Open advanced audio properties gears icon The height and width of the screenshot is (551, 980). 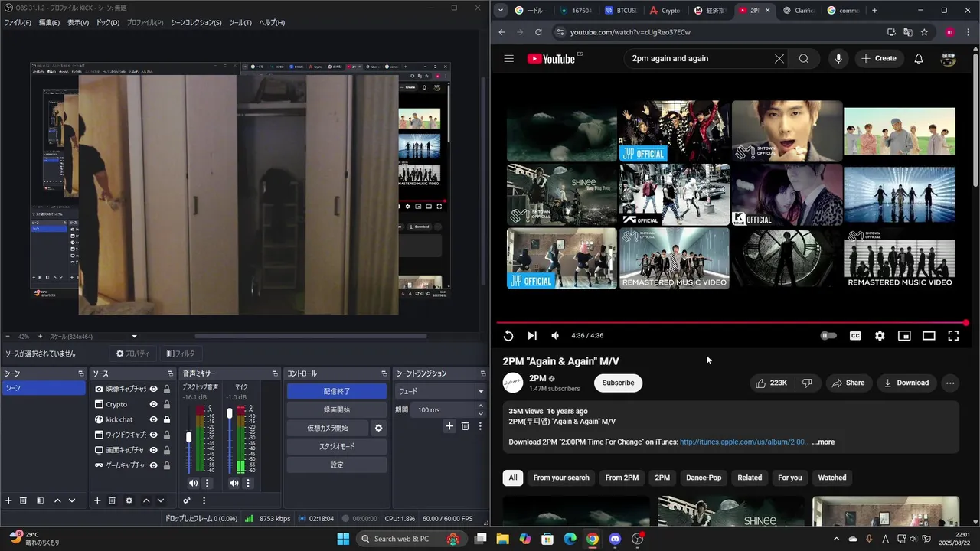(187, 500)
